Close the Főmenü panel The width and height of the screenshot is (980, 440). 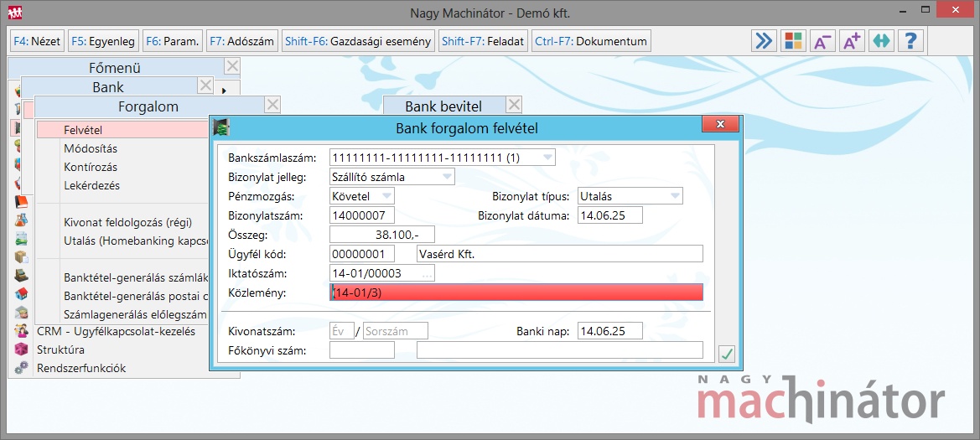tap(232, 66)
